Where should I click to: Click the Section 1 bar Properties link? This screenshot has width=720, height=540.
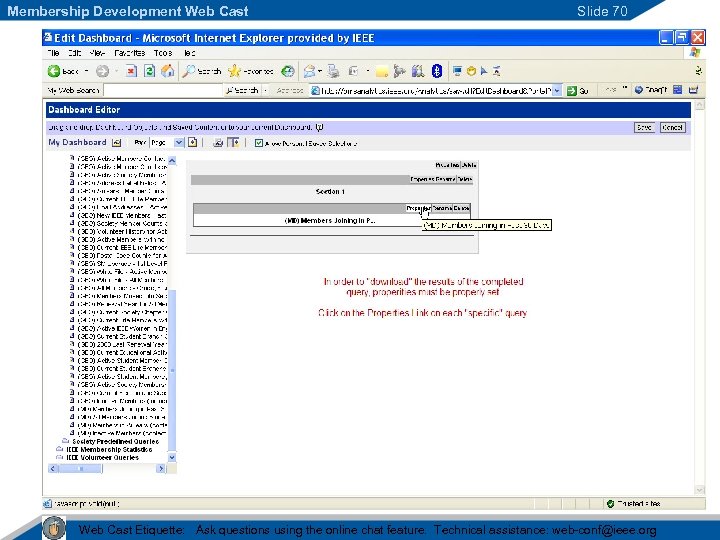tap(422, 179)
